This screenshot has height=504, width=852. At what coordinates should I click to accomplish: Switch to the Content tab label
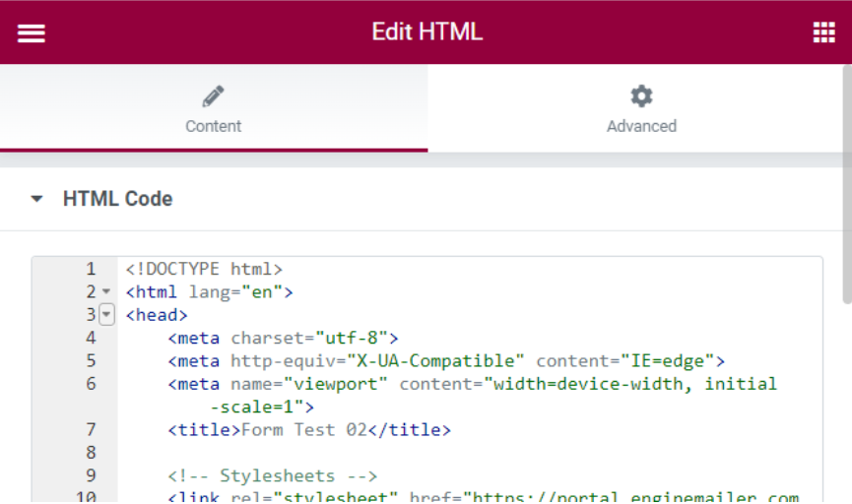click(x=213, y=126)
